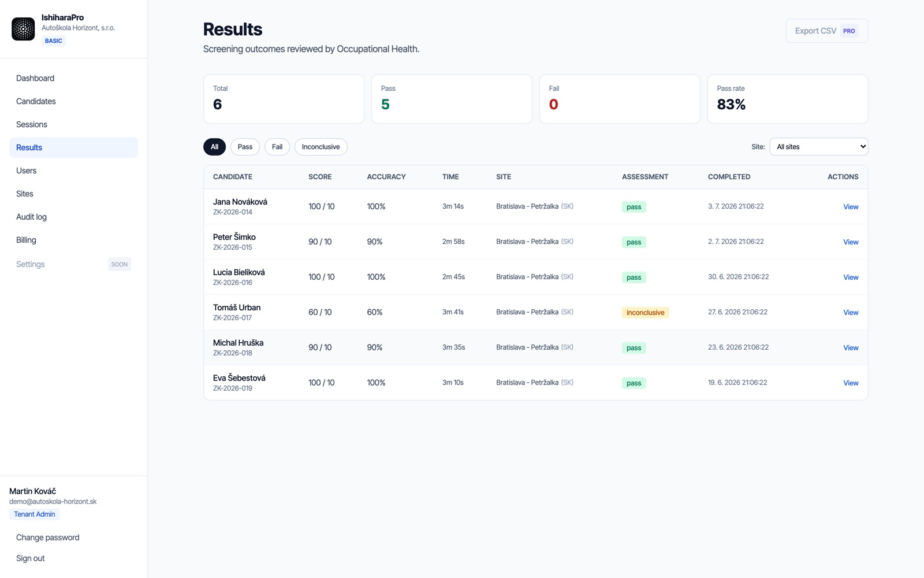This screenshot has width=924, height=578.
Task: Click the Pass rate summary card
Action: [787, 99]
